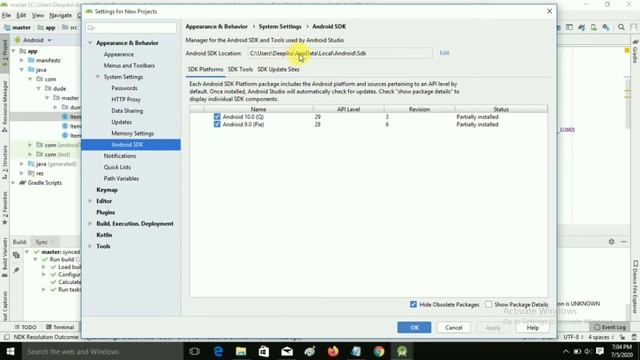Expand Gradle Scripts in project tree
The width and height of the screenshot is (640, 360).
point(13,182)
